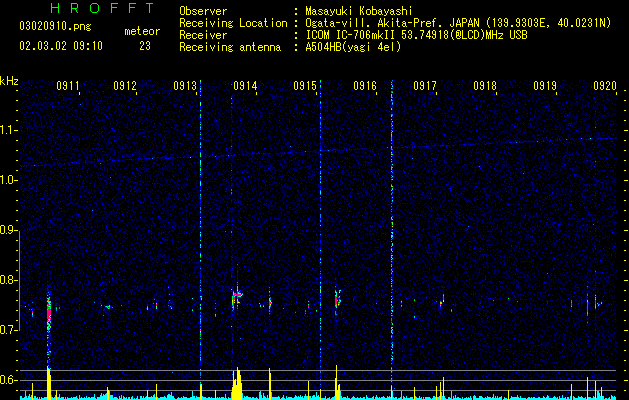Click the 0.9 frequency axis label

point(8,230)
